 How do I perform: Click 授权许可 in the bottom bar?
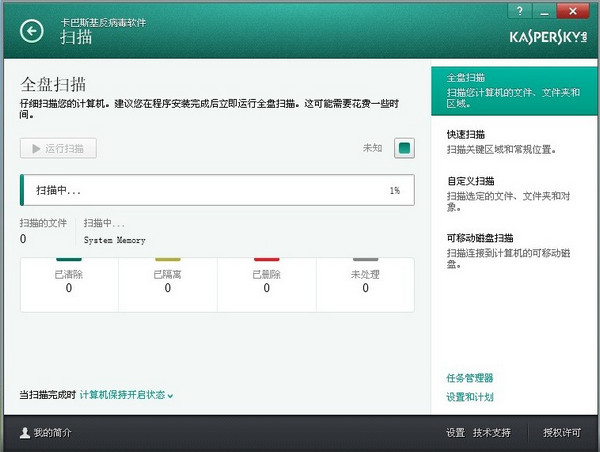[x=561, y=433]
